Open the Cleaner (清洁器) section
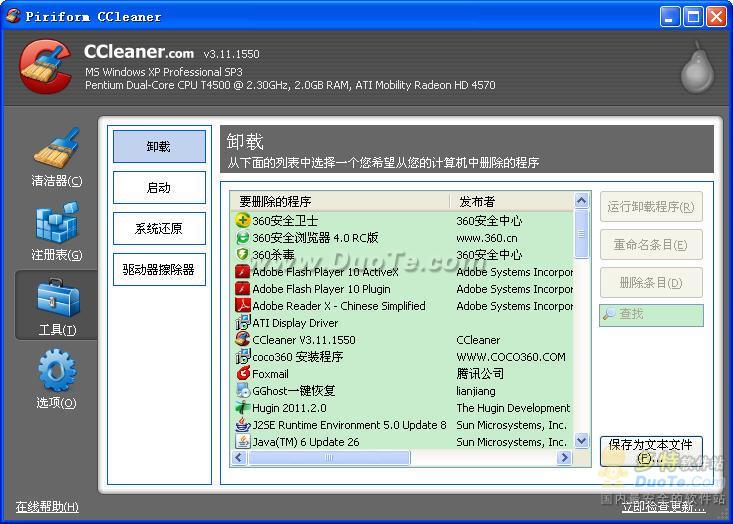 pyautogui.click(x=56, y=158)
